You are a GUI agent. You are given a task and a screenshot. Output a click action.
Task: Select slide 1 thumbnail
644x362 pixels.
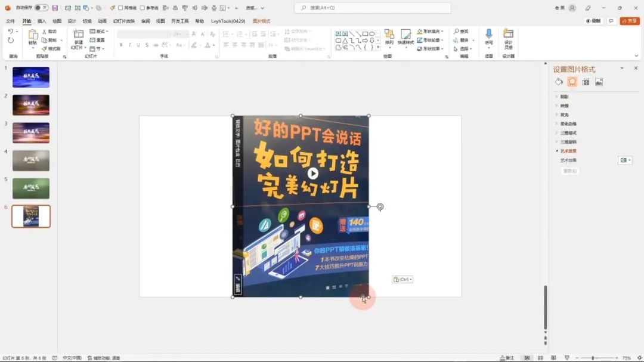coord(31,77)
